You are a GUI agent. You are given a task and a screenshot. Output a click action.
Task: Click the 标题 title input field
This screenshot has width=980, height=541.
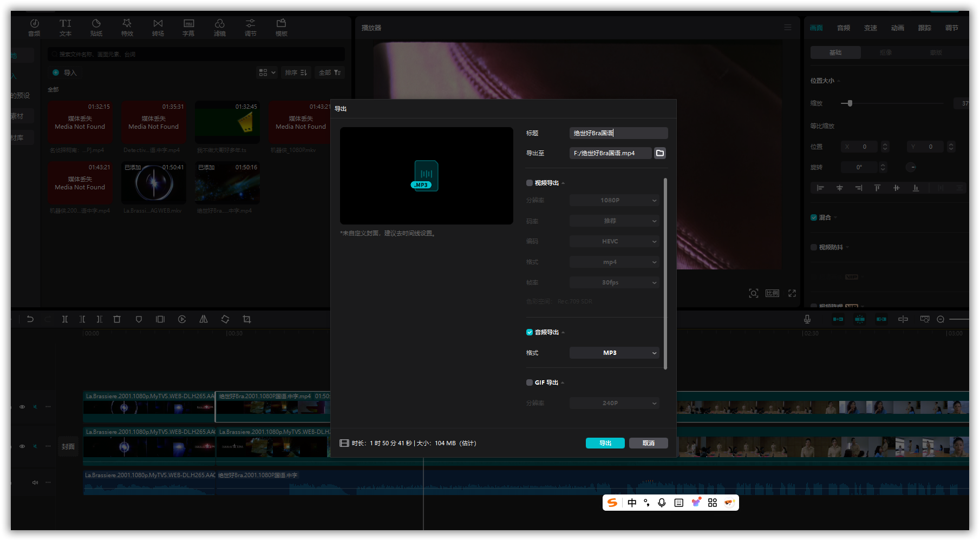tap(618, 133)
